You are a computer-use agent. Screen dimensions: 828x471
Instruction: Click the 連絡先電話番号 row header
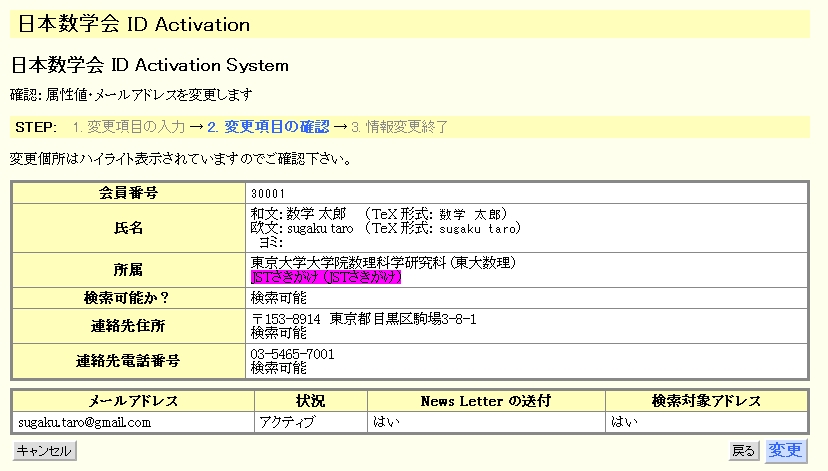tap(129, 361)
